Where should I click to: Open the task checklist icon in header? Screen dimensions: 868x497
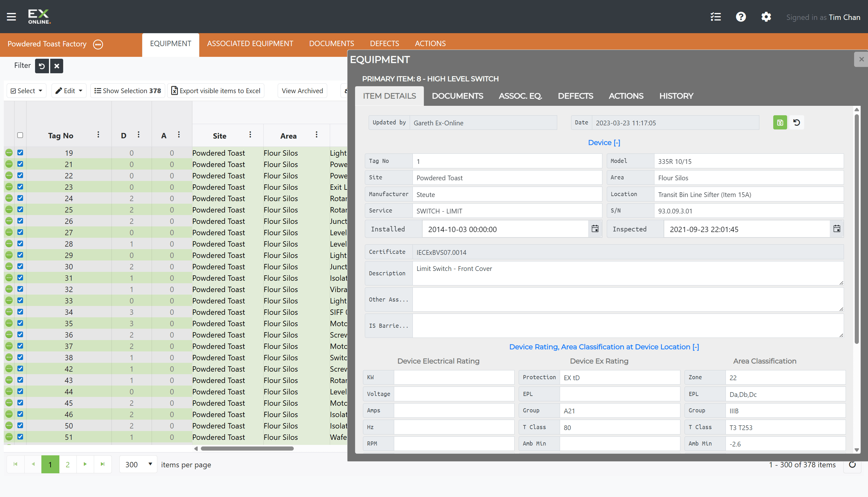pos(715,17)
